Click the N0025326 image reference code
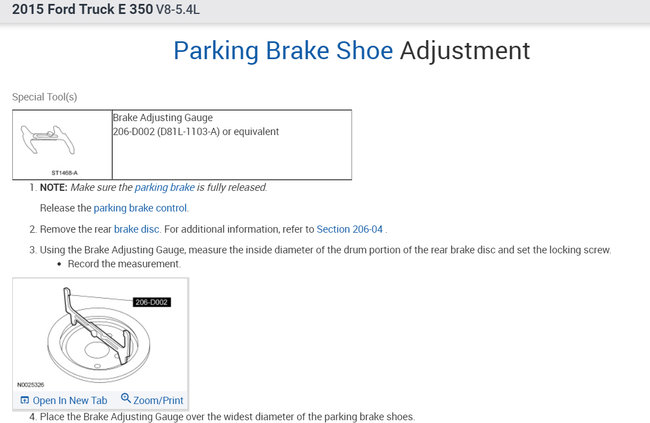 pos(33,383)
